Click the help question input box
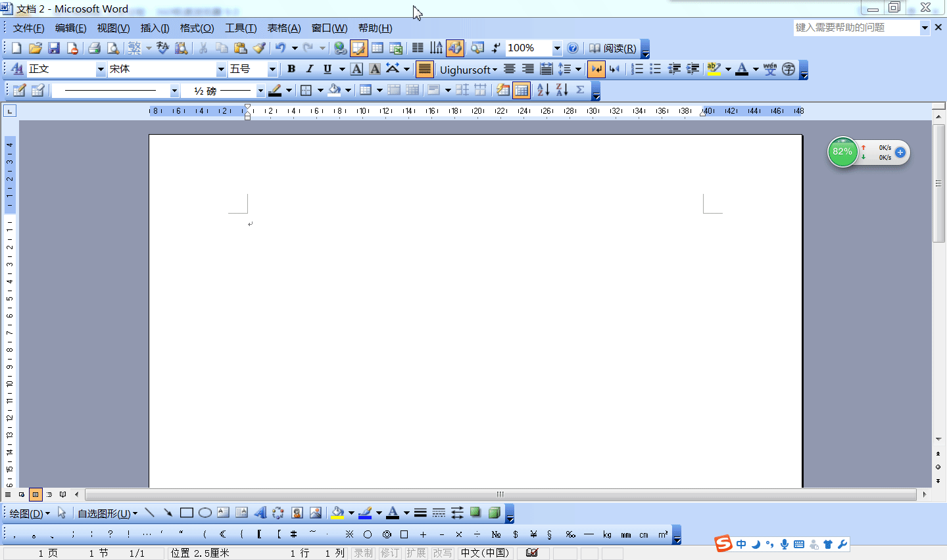 click(x=856, y=28)
